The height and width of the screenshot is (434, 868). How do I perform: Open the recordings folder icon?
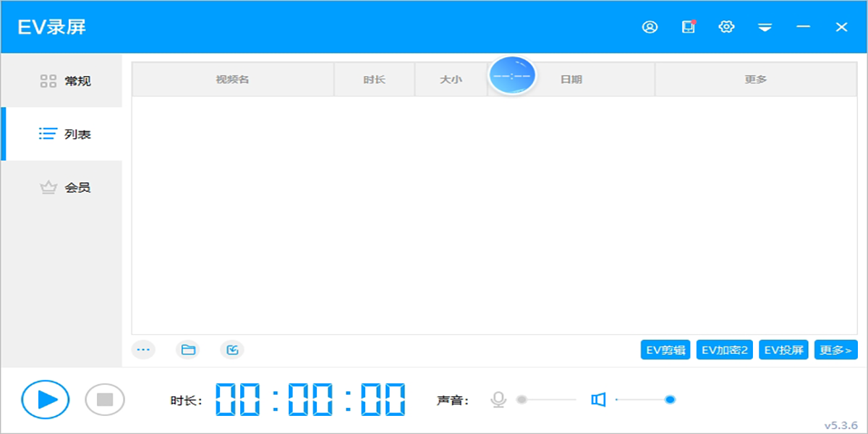[x=188, y=350]
